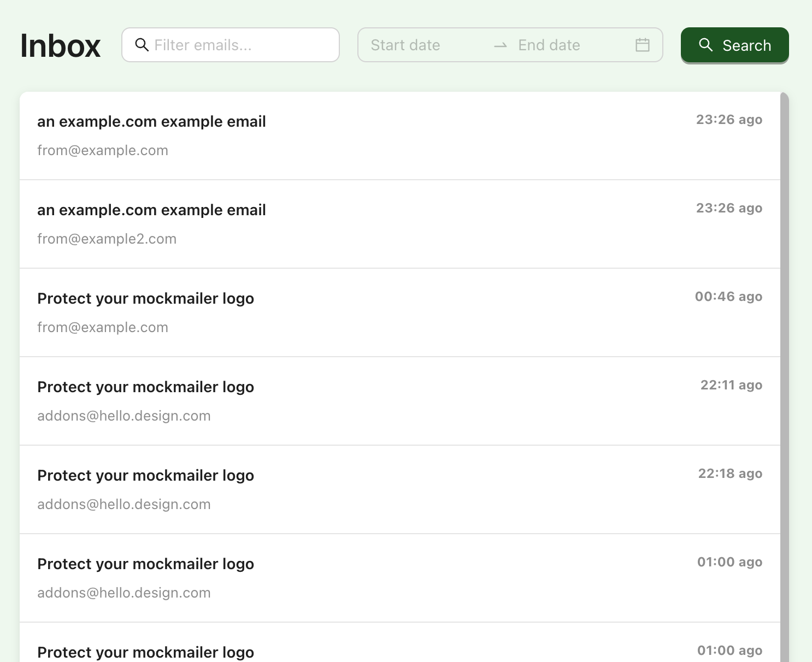Click sender from@example2.com
The width and height of the screenshot is (812, 662).
coord(107,239)
